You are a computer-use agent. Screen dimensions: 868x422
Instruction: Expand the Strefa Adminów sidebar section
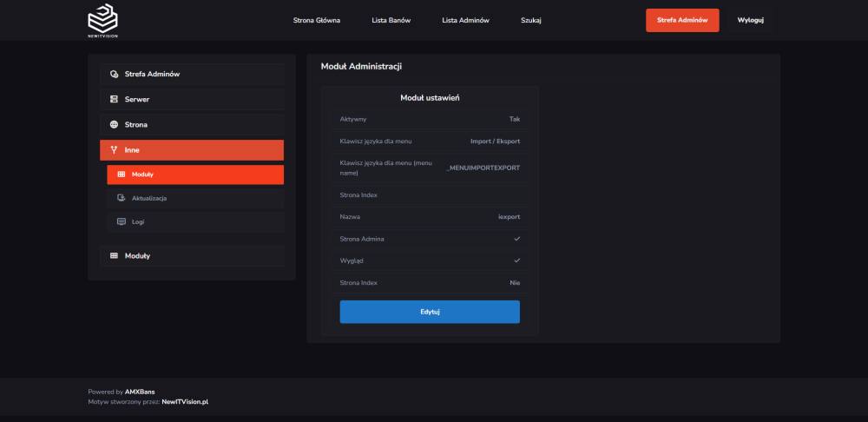192,74
